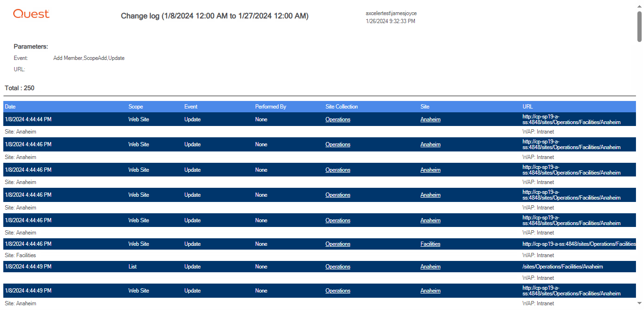Click the Quest logo
Image resolution: width=644 pixels, height=310 pixels.
[31, 14]
